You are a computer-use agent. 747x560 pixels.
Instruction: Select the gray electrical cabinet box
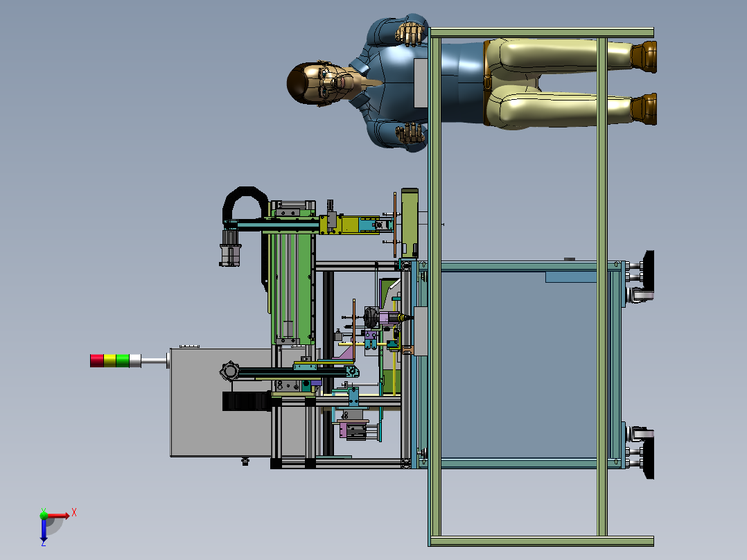tap(221, 403)
